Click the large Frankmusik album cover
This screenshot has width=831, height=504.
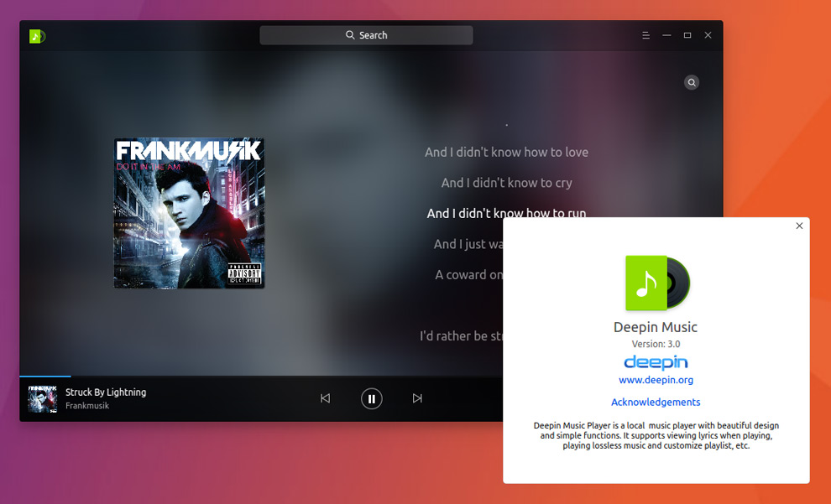189,213
